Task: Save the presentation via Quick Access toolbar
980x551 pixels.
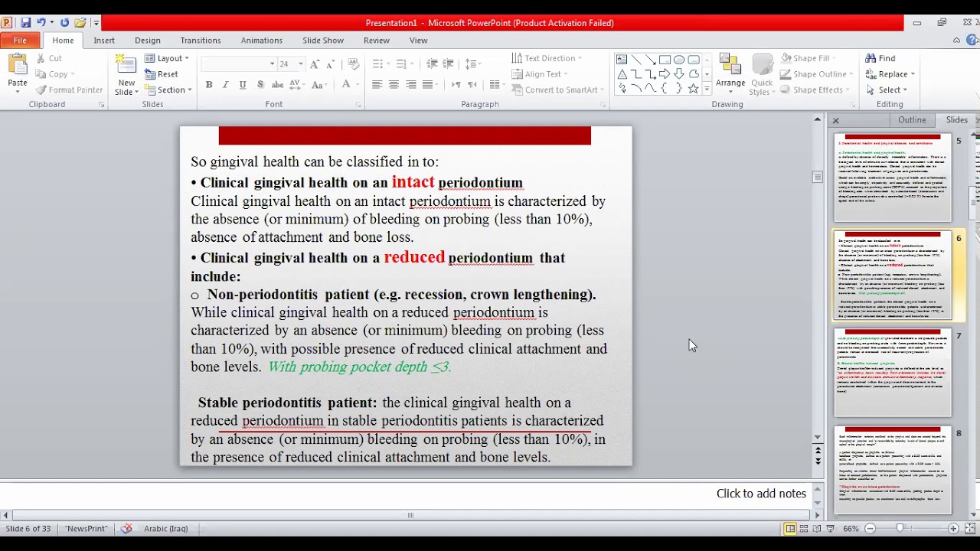Action: coord(26,23)
